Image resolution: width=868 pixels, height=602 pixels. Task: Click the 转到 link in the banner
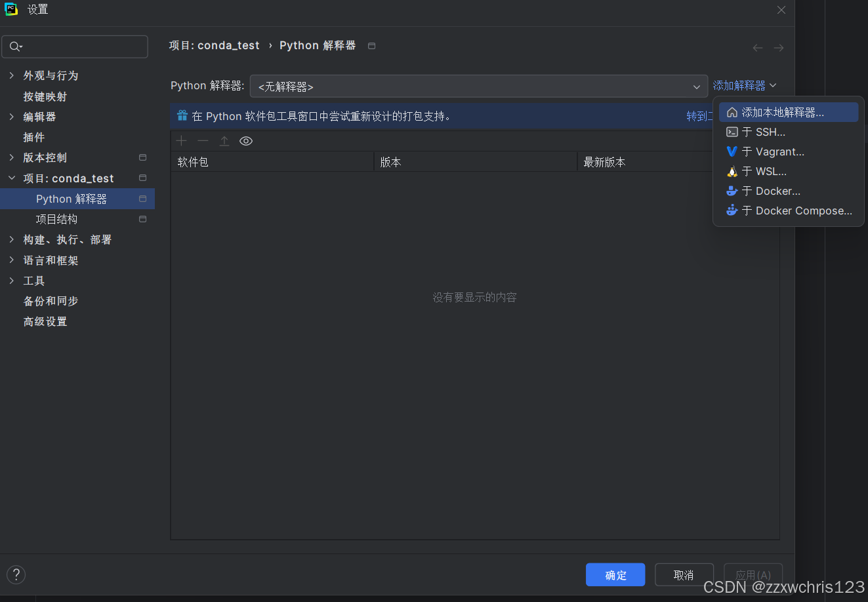tap(699, 116)
